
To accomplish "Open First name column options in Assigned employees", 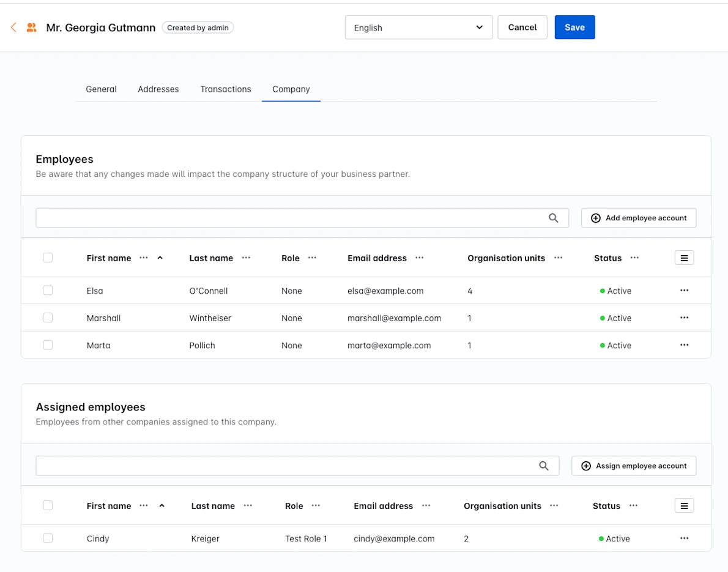I will (x=144, y=505).
